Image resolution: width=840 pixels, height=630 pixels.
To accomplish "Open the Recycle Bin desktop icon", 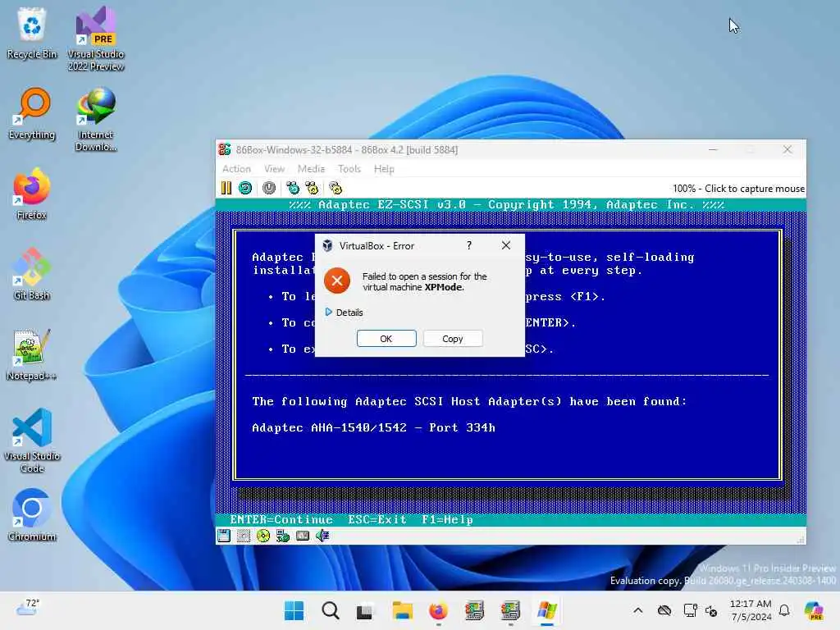I will coord(32,33).
